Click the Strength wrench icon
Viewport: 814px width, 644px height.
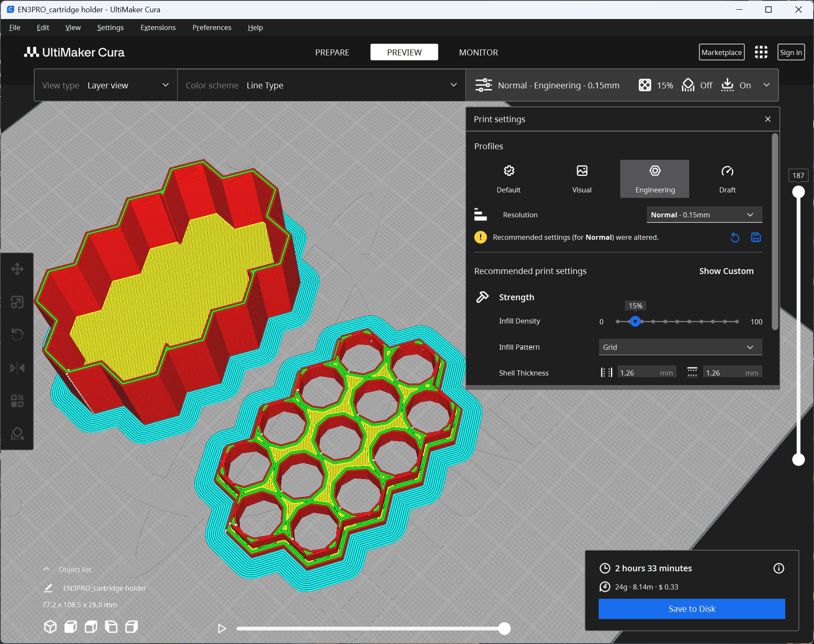483,297
